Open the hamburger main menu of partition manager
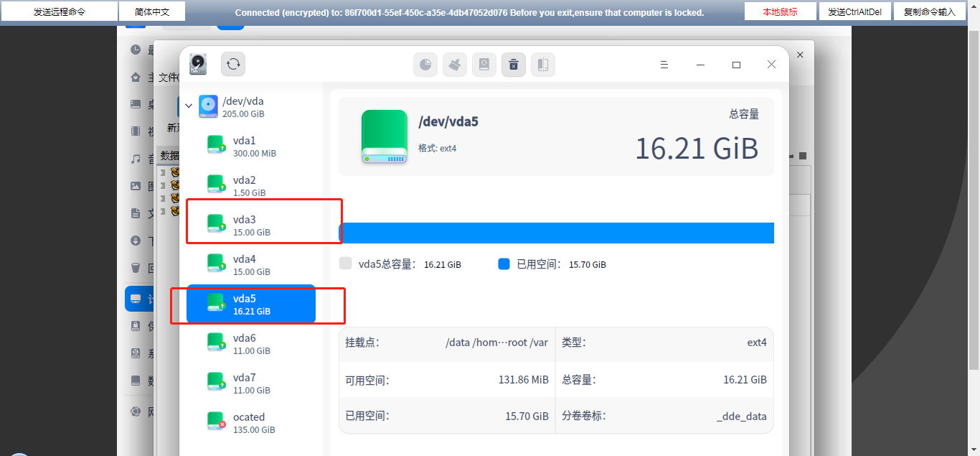Image resolution: width=980 pixels, height=456 pixels. 664,65
